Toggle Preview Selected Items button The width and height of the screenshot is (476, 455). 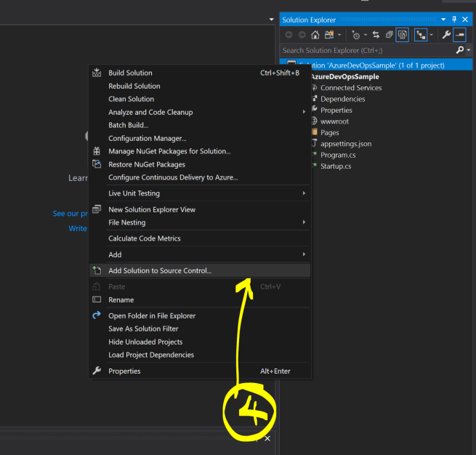tap(460, 34)
